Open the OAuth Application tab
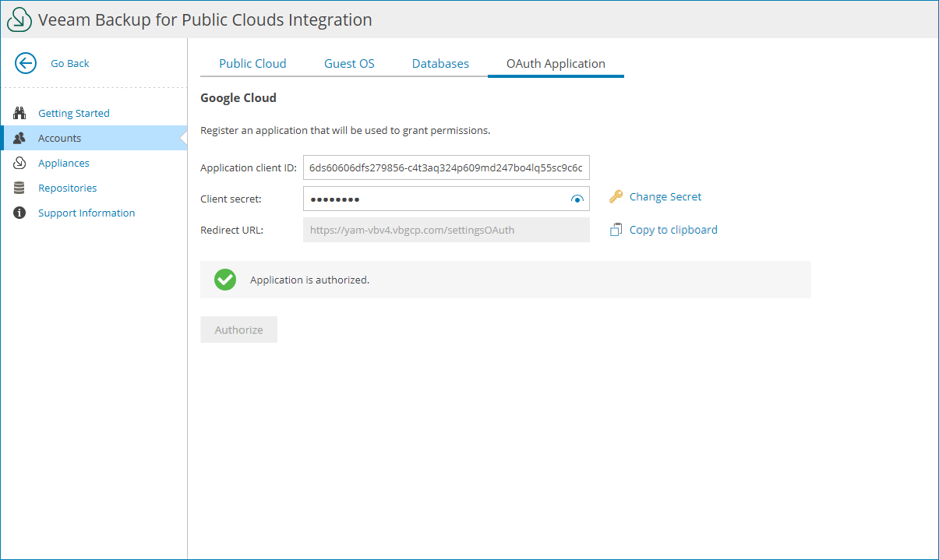The height and width of the screenshot is (560, 939). pos(556,63)
